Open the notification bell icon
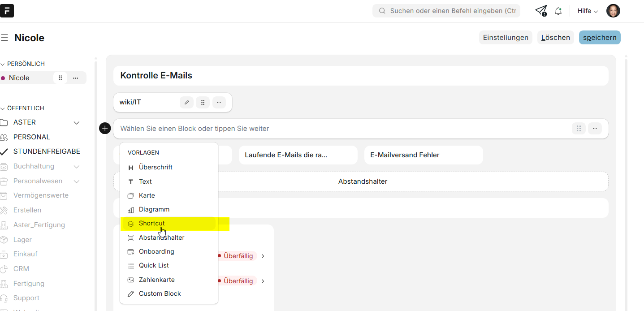644x311 pixels. 558,11
